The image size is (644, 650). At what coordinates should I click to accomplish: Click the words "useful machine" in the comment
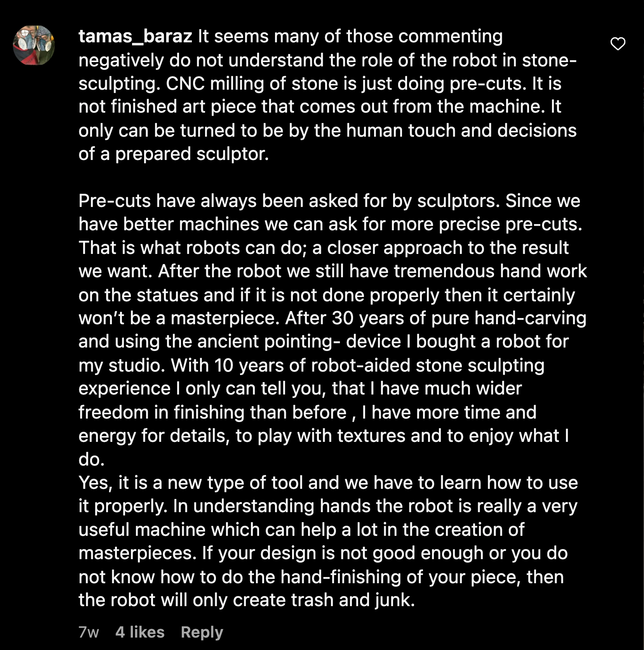tap(142, 530)
